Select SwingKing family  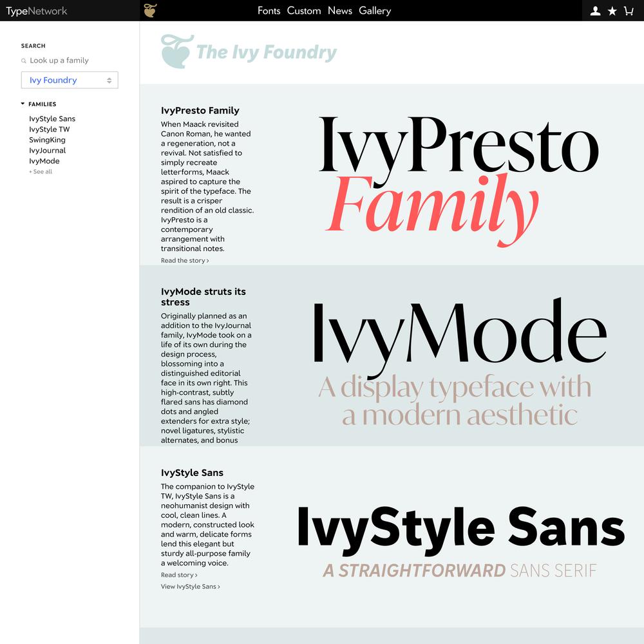pos(47,140)
